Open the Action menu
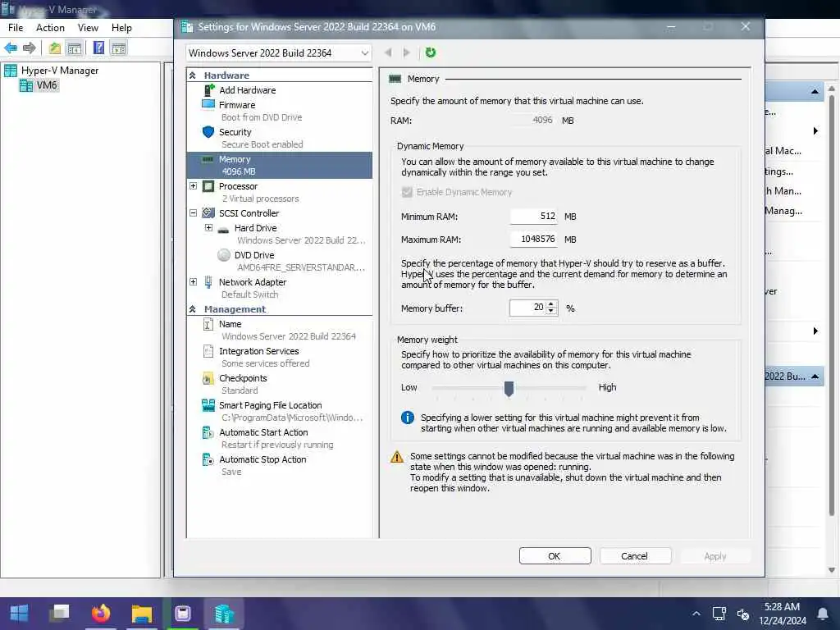 click(50, 28)
